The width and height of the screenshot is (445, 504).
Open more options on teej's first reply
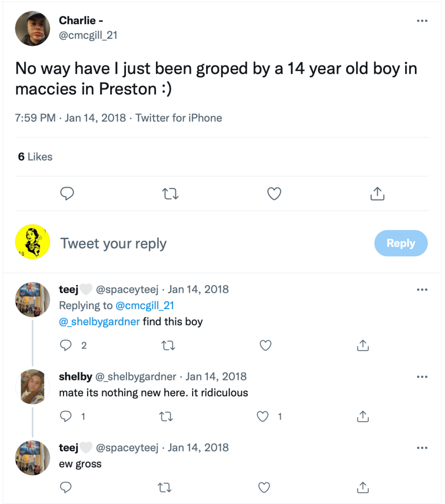422,289
